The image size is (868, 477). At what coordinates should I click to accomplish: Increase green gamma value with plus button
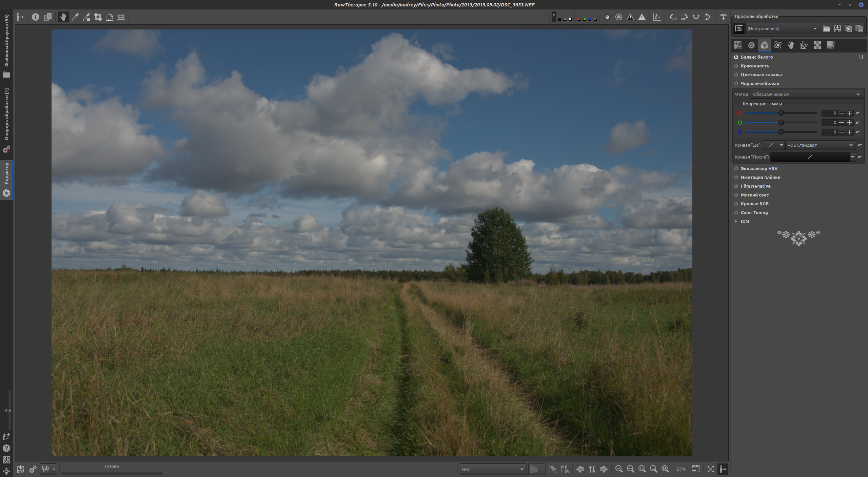coord(849,123)
